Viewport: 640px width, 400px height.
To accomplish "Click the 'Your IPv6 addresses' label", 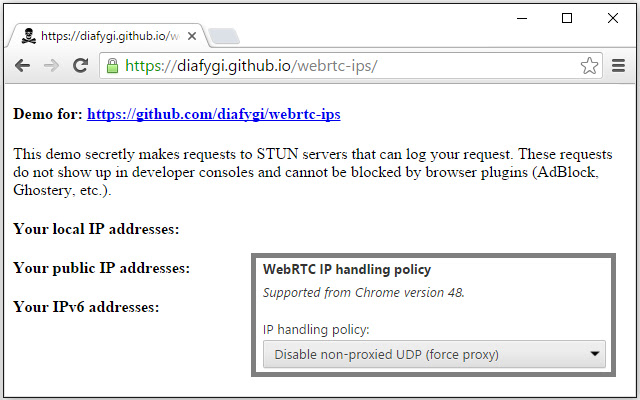I will [x=86, y=307].
